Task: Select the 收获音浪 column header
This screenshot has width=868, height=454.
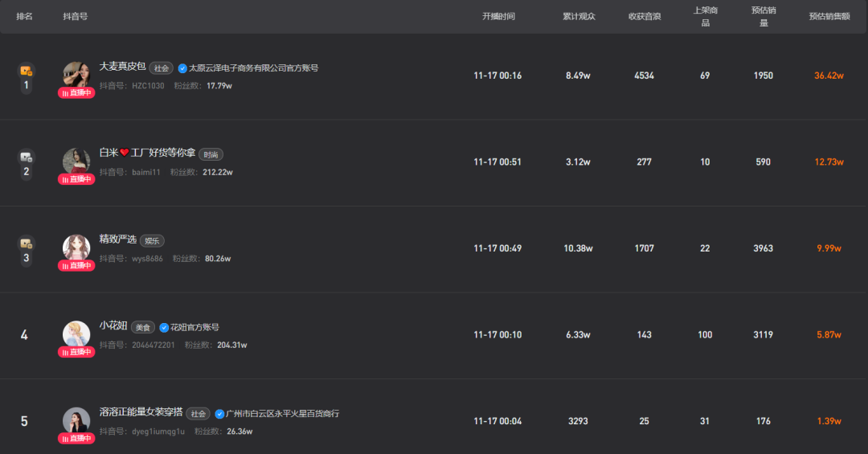Action: click(x=645, y=17)
